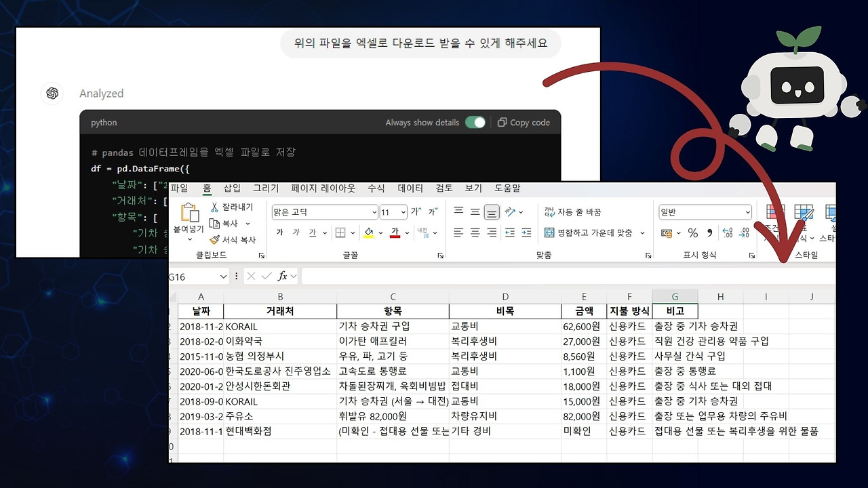Toggle Wrap Text (자동 줄 바꿈)
868x488 pixels.
(573, 212)
